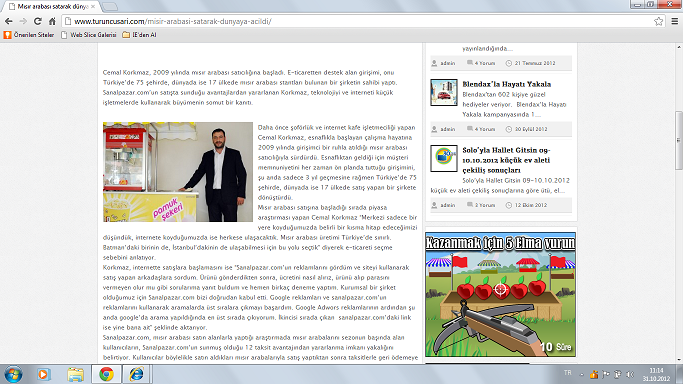Open Google Chrome from the taskbar

click(106, 374)
